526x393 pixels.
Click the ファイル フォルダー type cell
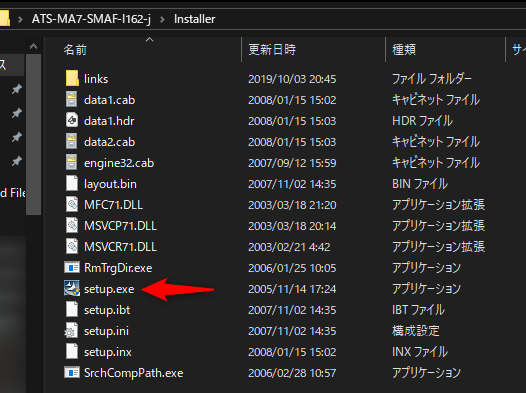pos(432,79)
